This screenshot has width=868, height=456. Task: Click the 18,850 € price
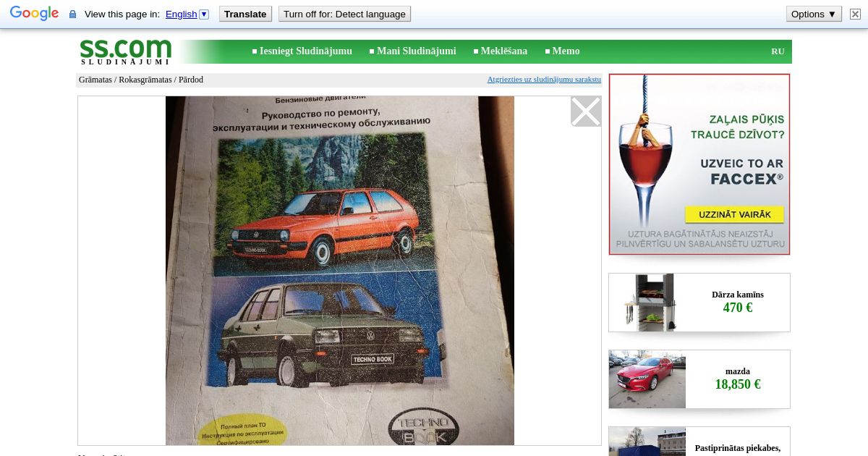pos(738,384)
